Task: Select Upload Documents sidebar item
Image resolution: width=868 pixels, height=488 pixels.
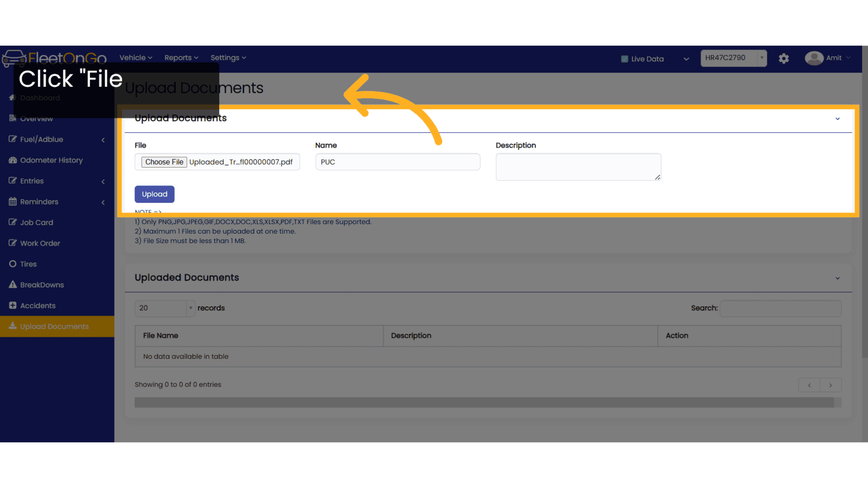Action: (x=57, y=326)
